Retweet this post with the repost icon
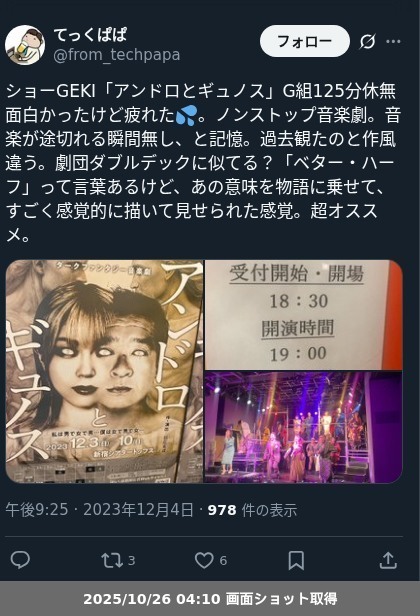This screenshot has width=420, height=616. [112, 560]
